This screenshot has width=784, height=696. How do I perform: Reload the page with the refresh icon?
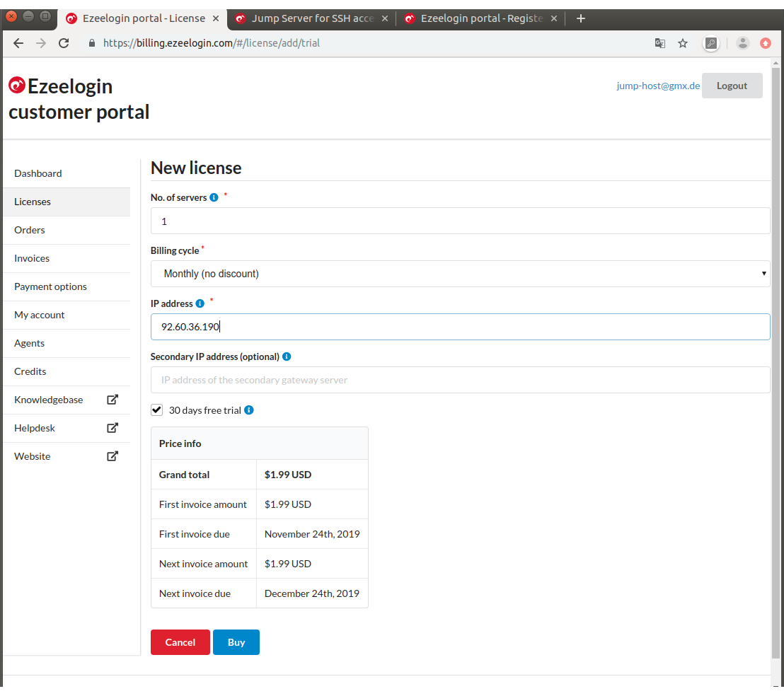[64, 43]
